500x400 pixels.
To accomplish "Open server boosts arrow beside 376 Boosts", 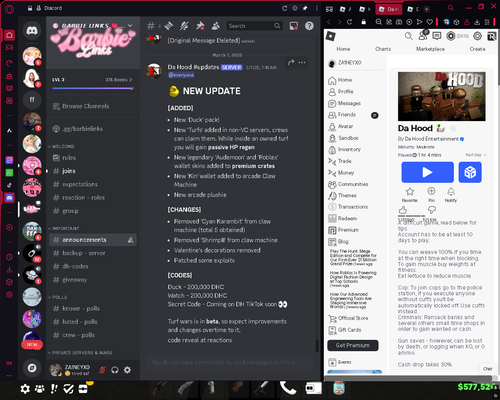I will click(x=131, y=80).
